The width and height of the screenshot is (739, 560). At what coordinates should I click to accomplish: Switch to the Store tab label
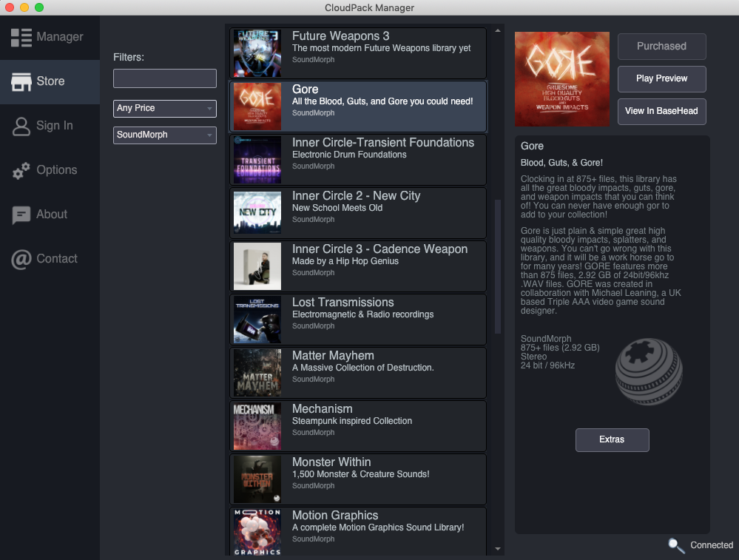tap(50, 81)
